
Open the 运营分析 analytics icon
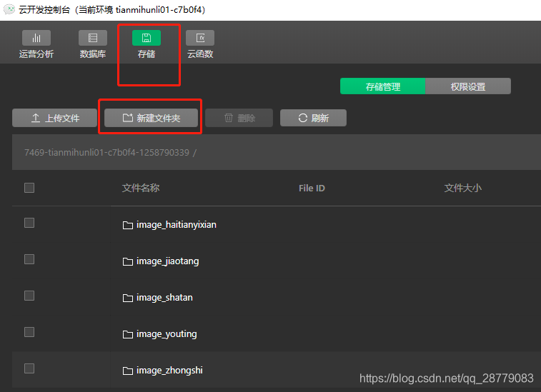(x=36, y=38)
